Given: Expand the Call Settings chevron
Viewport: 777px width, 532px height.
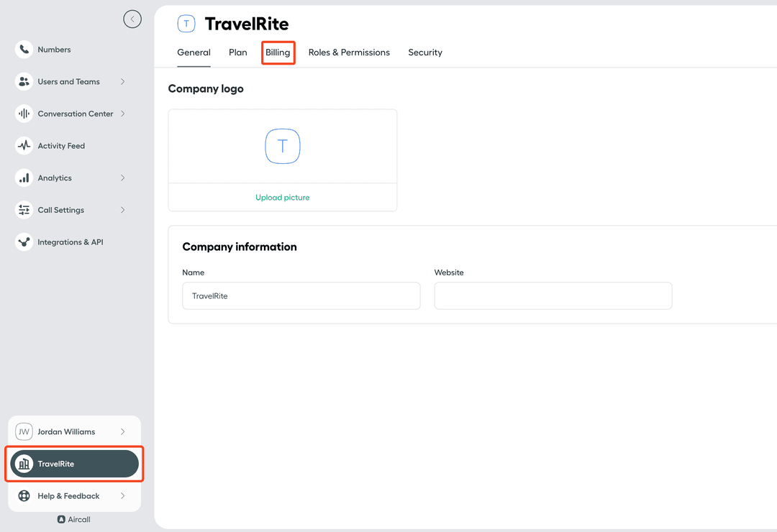Looking at the screenshot, I should pyautogui.click(x=123, y=210).
